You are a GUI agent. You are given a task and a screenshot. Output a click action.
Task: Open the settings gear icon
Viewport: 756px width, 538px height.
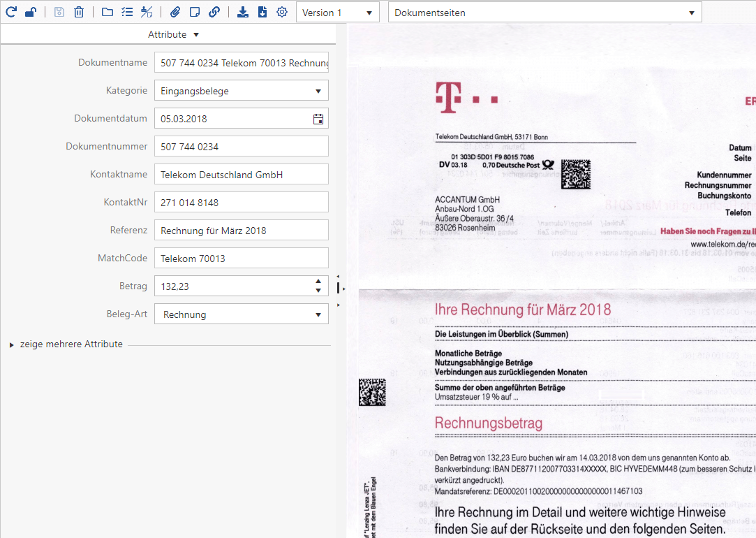pos(282,12)
